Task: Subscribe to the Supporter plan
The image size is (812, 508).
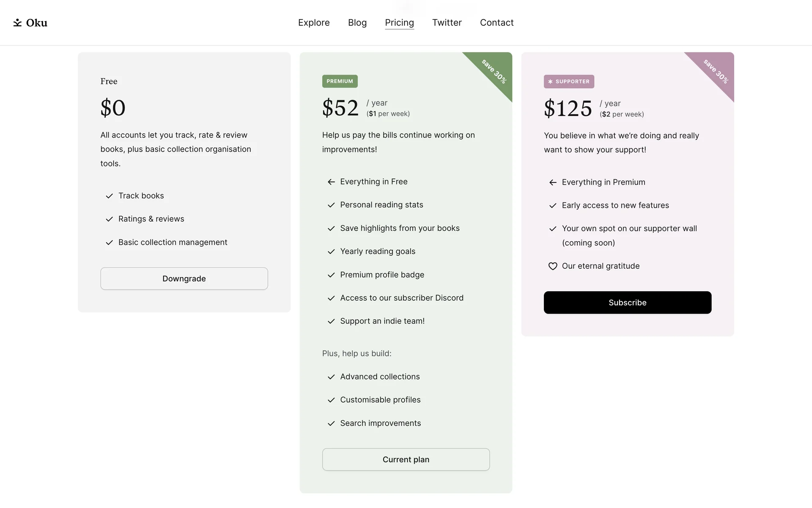Action: tap(628, 303)
